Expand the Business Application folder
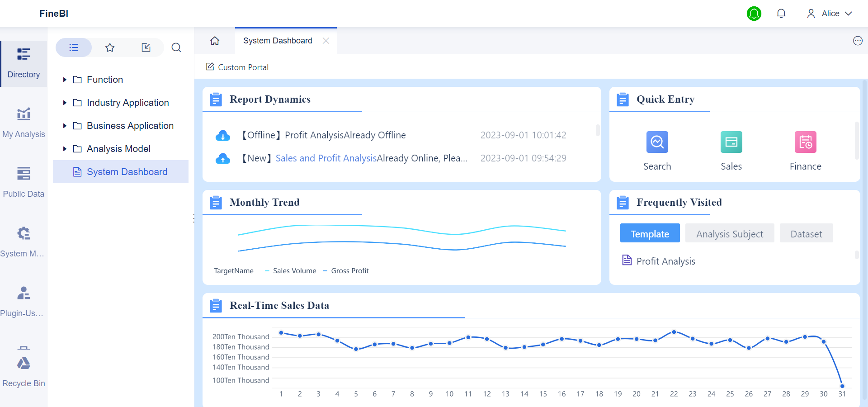The image size is (868, 407). click(x=65, y=126)
